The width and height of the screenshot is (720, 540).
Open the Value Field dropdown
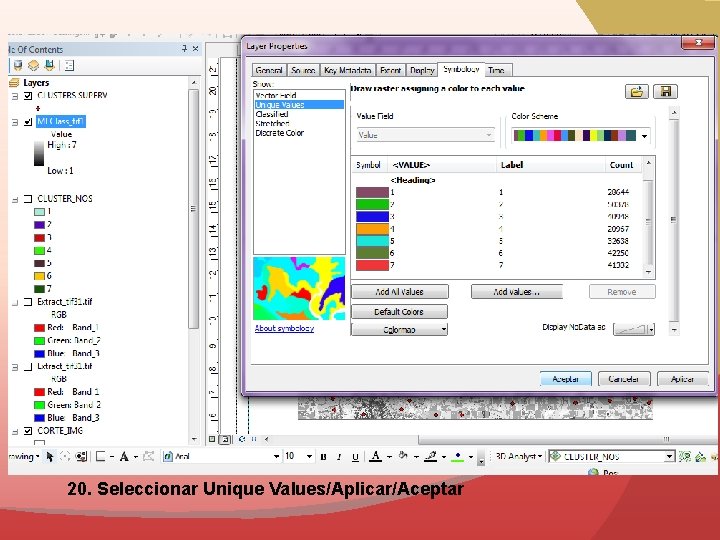click(489, 135)
